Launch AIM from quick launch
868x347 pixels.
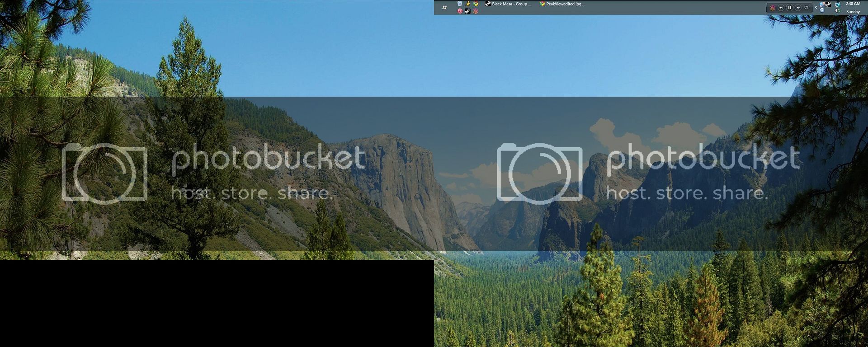click(x=468, y=4)
